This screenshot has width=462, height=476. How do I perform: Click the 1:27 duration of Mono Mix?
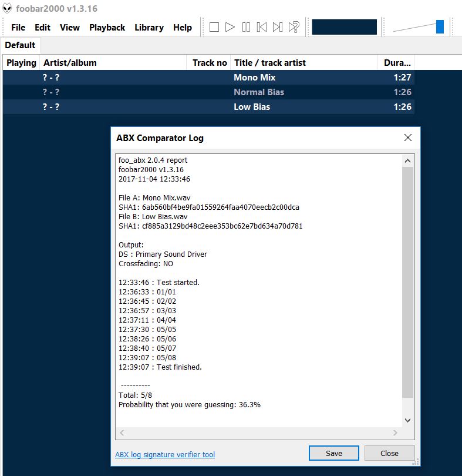(402, 78)
